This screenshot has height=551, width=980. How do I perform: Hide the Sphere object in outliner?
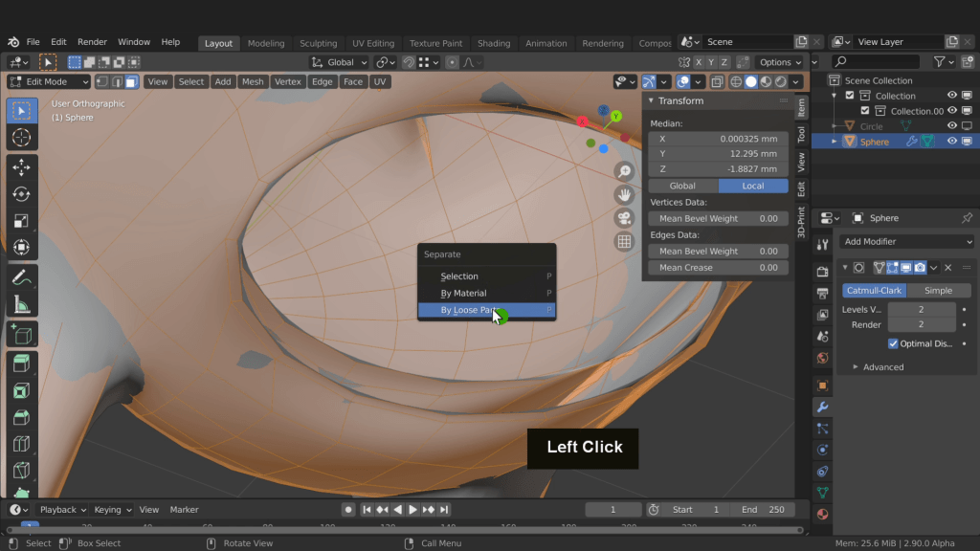952,142
